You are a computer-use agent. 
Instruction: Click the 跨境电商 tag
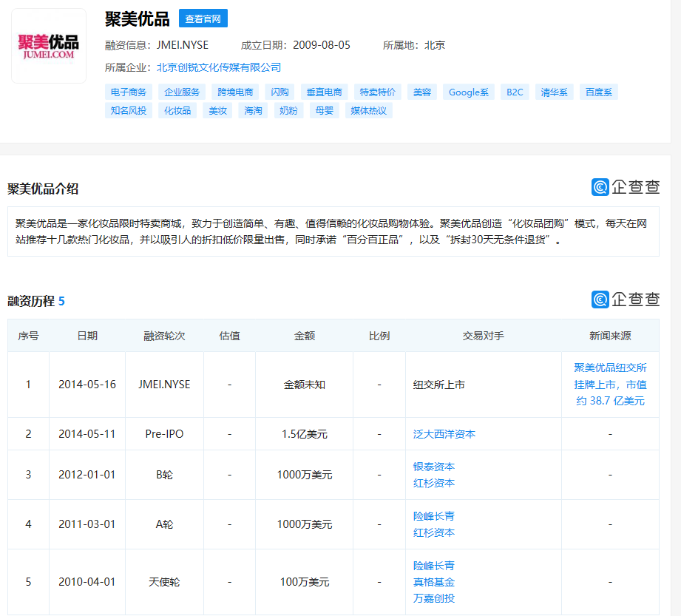(235, 92)
